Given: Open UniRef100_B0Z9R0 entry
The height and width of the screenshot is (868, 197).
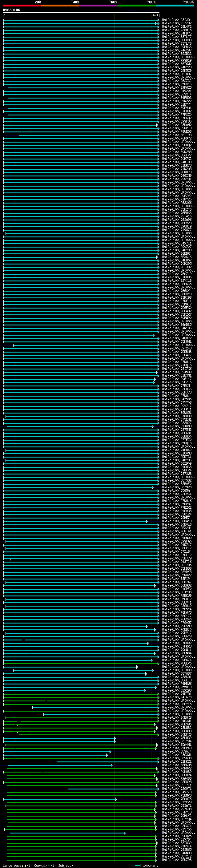Looking at the screenshot, I should (177, 487).
